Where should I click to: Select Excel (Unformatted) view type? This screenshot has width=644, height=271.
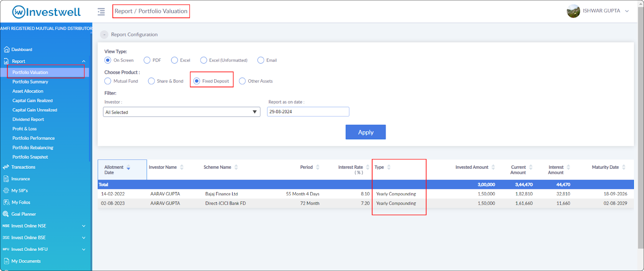point(204,60)
